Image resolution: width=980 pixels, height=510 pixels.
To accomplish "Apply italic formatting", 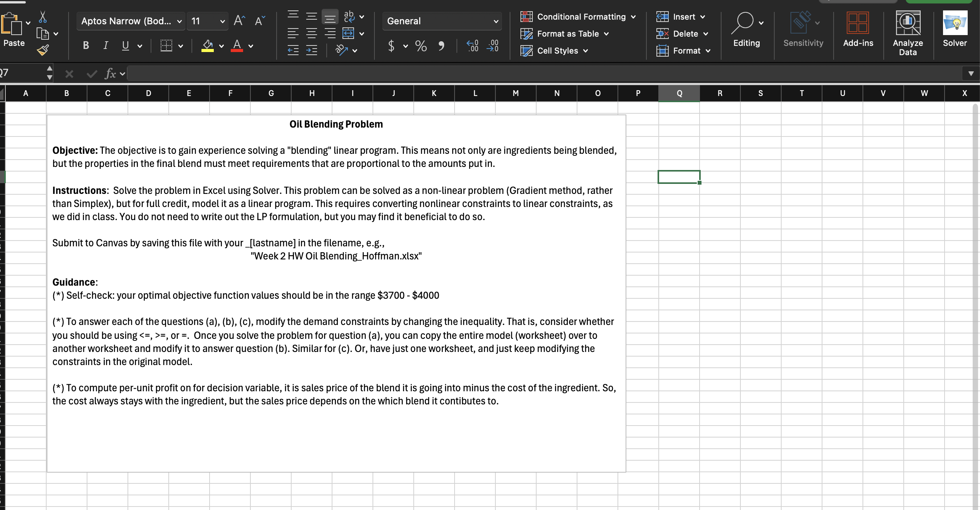I will point(105,45).
